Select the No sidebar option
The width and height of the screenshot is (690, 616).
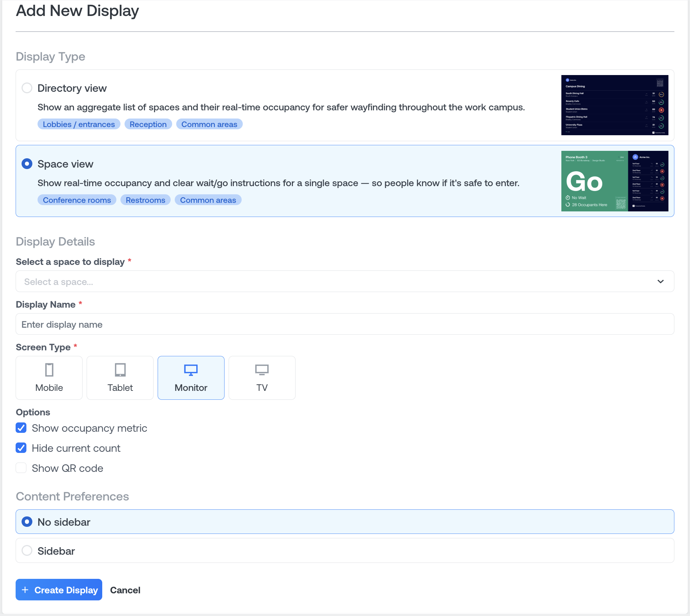point(27,522)
